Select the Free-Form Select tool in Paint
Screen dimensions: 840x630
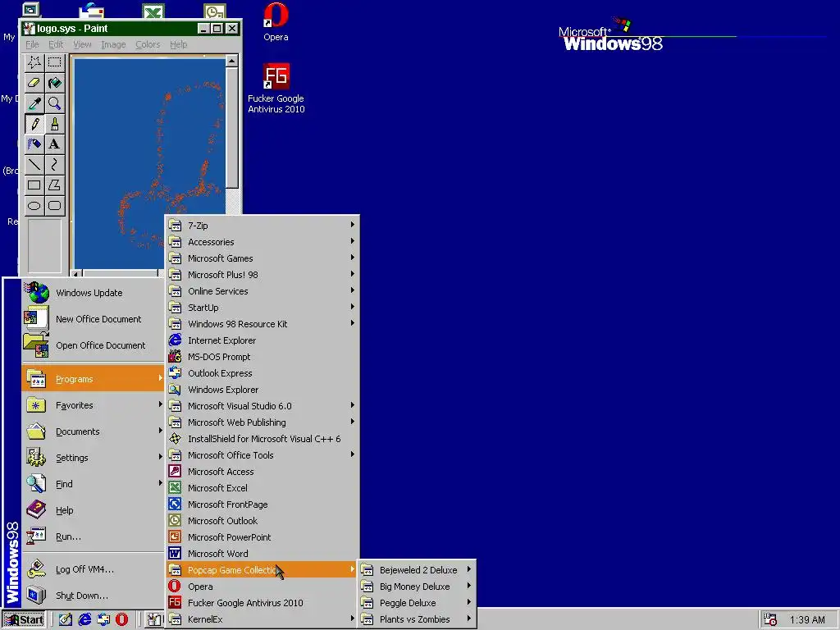(34, 62)
